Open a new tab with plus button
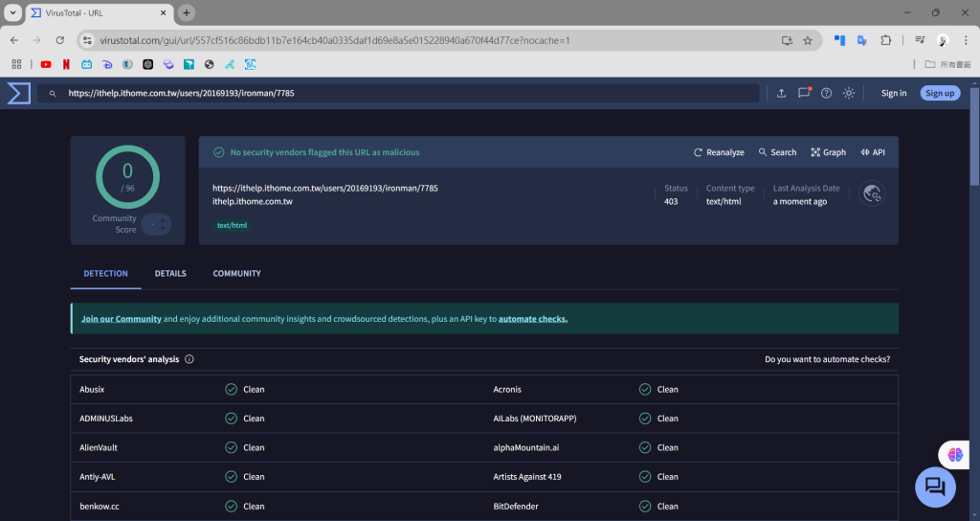Screen dimensions: 980x521 point(187,12)
